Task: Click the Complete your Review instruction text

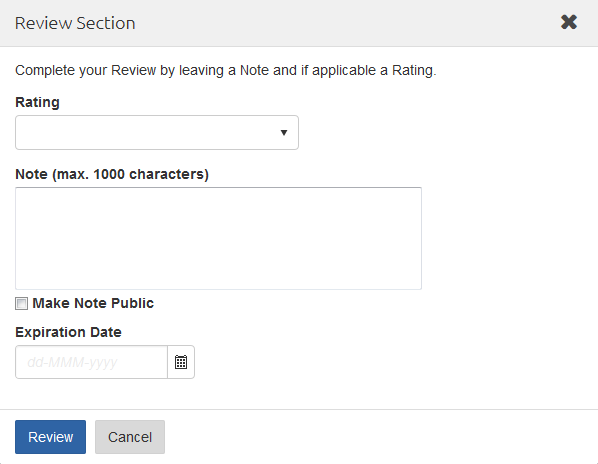Action: tap(225, 71)
